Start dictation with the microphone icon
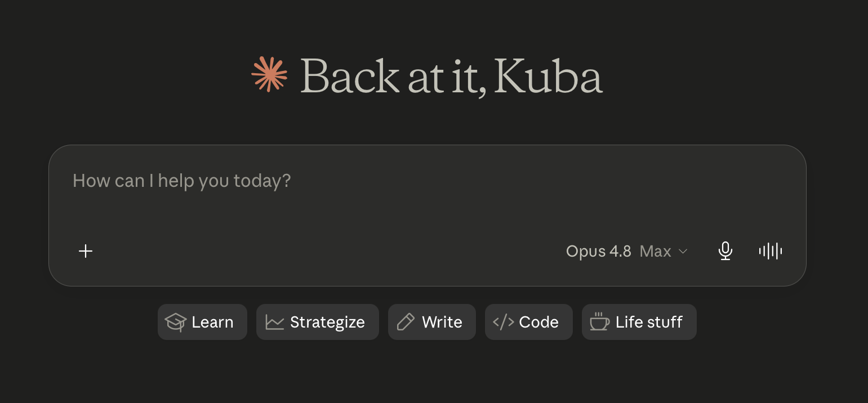This screenshot has width=868, height=403. [x=725, y=251]
